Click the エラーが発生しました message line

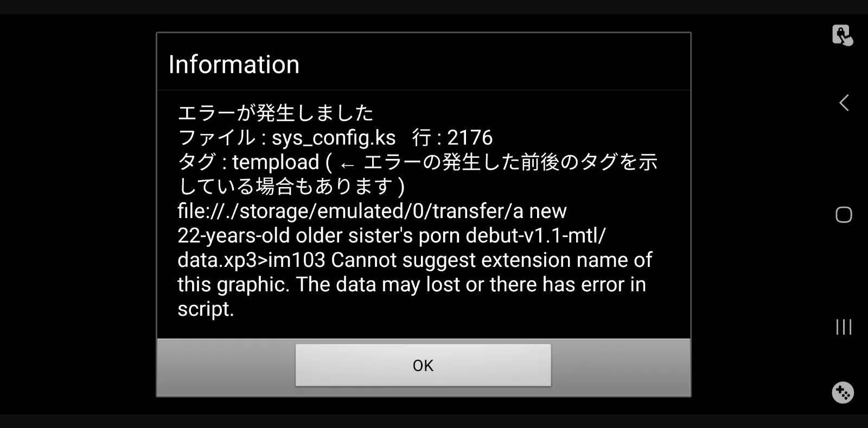[276, 113]
